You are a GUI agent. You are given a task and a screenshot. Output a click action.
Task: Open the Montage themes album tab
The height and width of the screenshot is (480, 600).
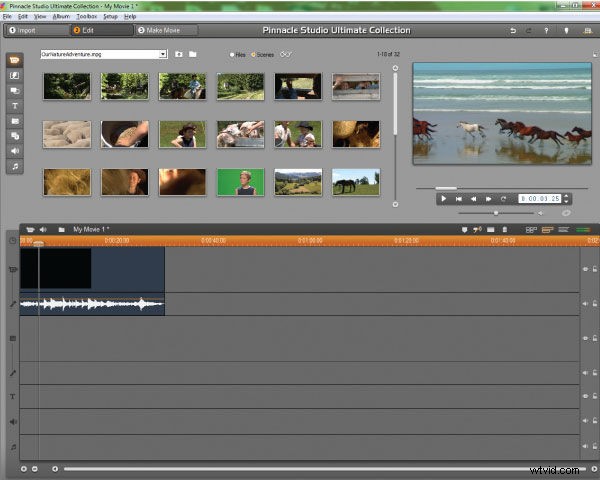pos(15,91)
